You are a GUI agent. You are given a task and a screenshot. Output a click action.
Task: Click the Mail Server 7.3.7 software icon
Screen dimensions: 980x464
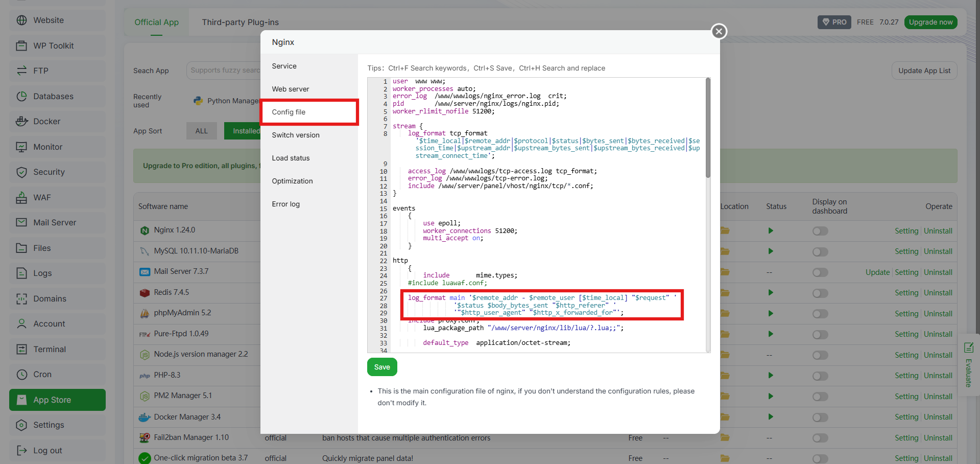coord(145,272)
